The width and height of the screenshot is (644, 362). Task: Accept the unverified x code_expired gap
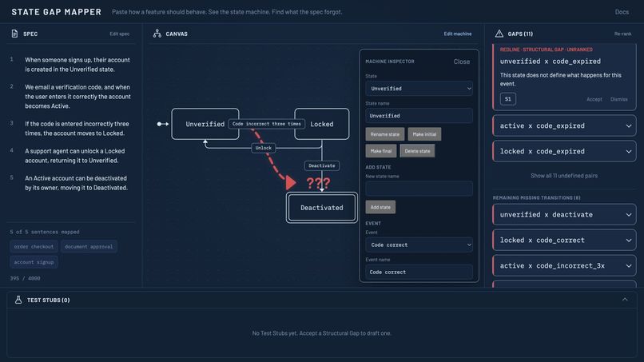[x=594, y=99]
